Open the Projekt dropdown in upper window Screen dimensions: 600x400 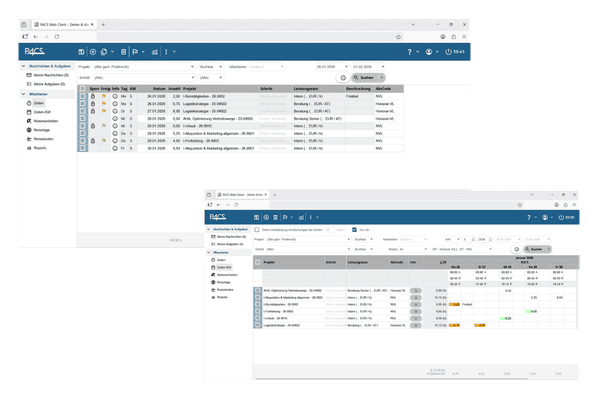coord(144,67)
